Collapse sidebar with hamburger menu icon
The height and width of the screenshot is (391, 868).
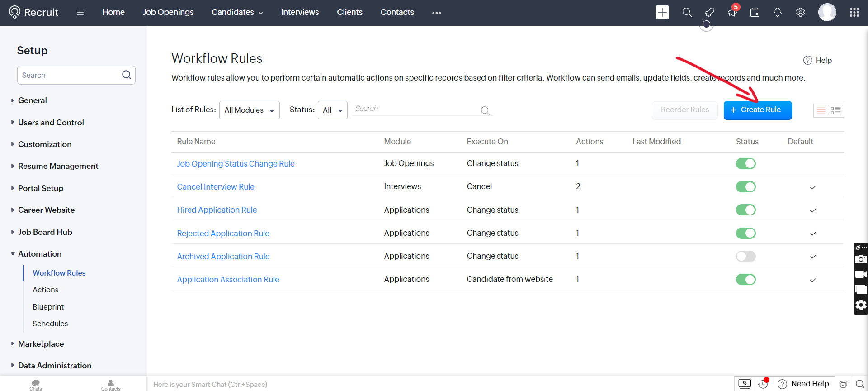click(x=80, y=12)
